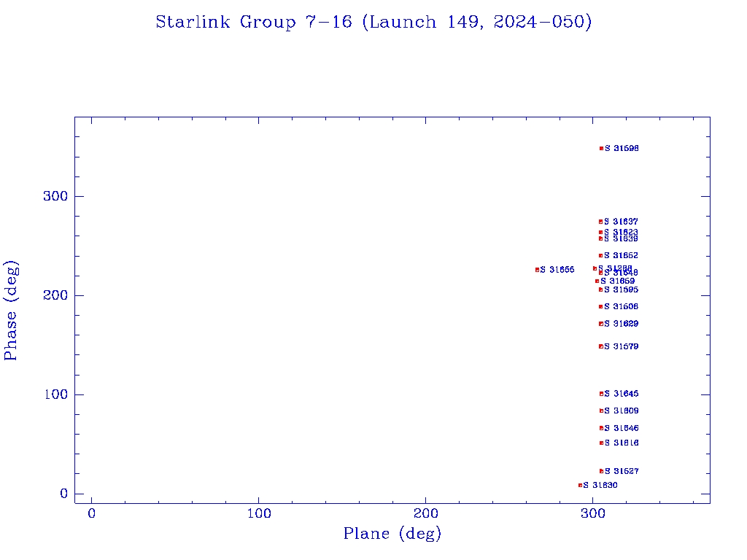
Task: Click the "Phase (deg)" axis label
Action: pyautogui.click(x=11, y=311)
